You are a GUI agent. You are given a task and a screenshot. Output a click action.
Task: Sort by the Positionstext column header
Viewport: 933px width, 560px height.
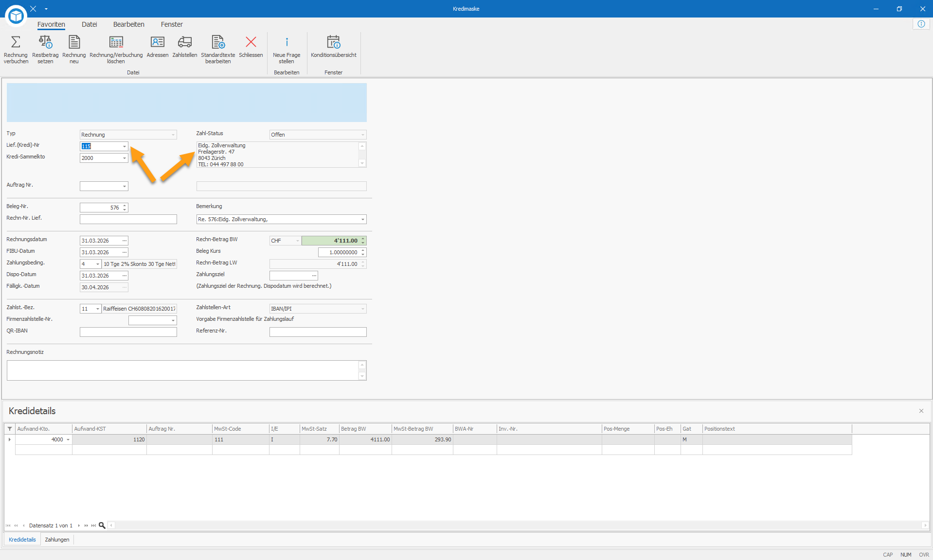[x=777, y=429]
